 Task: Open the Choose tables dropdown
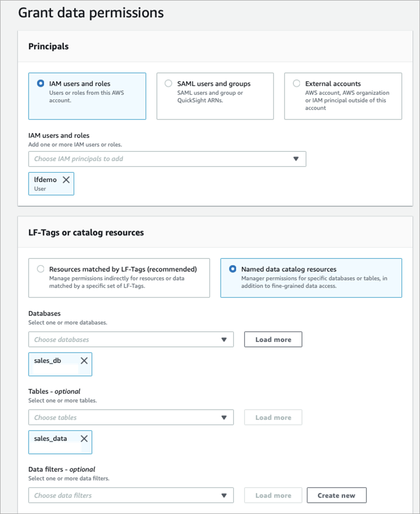tap(131, 417)
